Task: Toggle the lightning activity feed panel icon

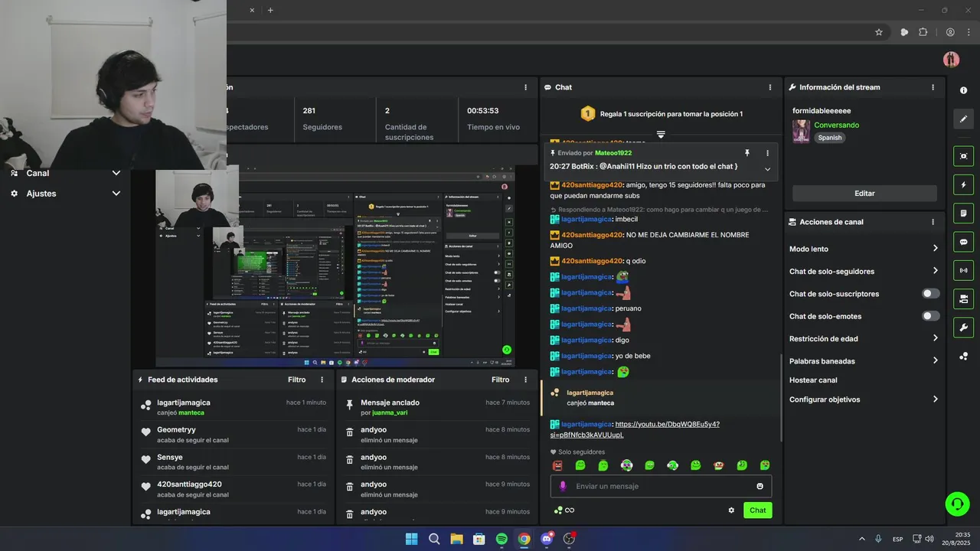Action: pos(963,184)
